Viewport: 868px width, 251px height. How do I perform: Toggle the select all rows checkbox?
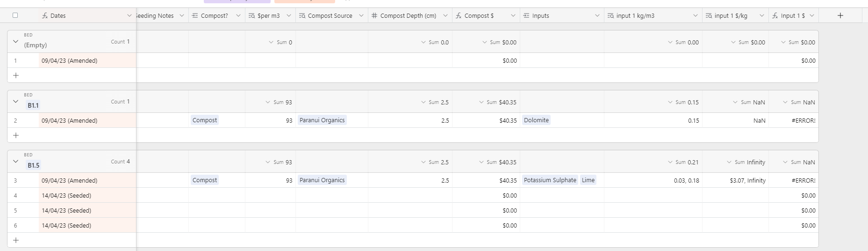(x=15, y=15)
